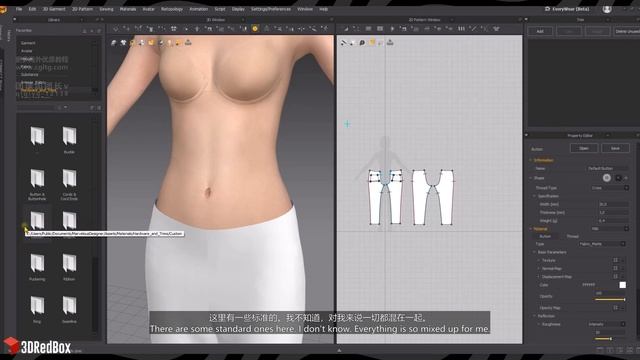The width and height of the screenshot is (640, 360).
Task: Choose the square button shape icon
Action: (x=618, y=178)
